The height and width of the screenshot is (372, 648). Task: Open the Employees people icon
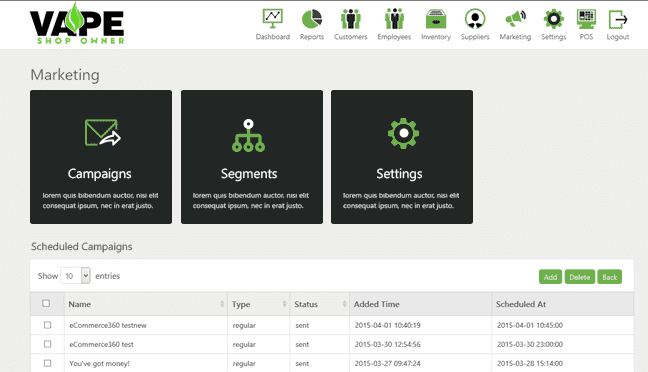coord(394,19)
